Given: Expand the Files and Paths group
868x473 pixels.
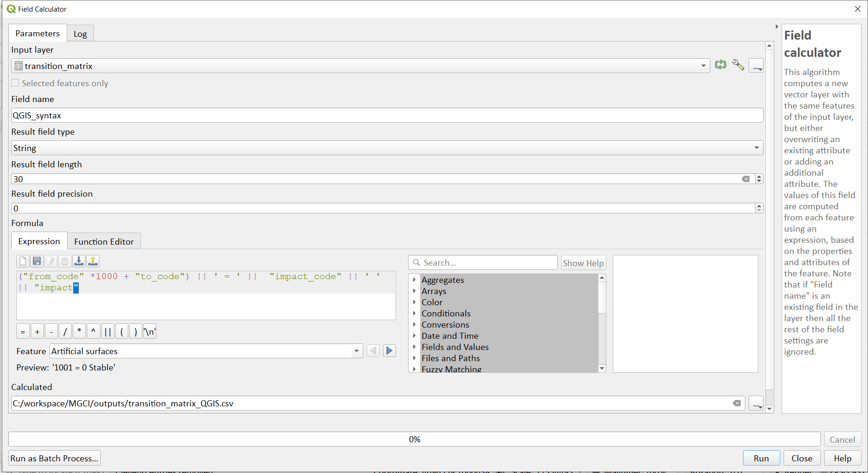Looking at the screenshot, I should (x=414, y=358).
